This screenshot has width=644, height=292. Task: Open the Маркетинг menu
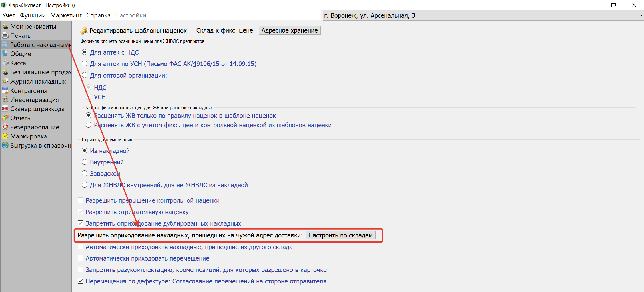[66, 15]
